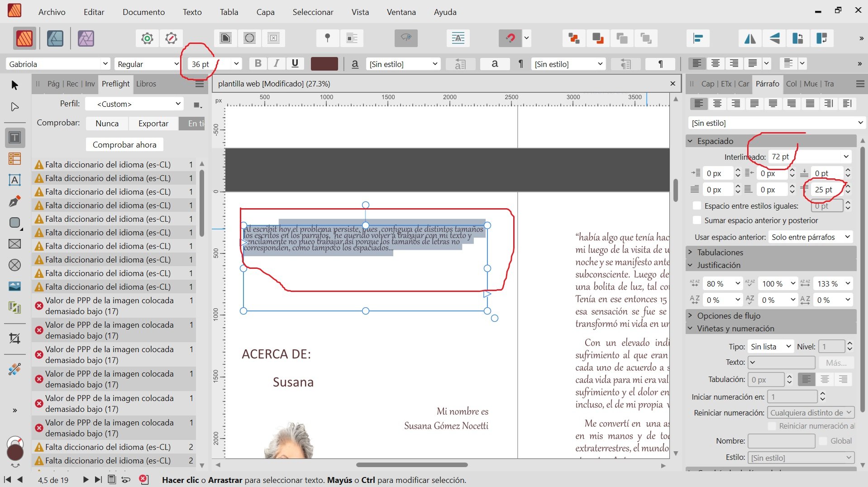Check 'Sumar espacio anterior y posterior'

coord(697,220)
